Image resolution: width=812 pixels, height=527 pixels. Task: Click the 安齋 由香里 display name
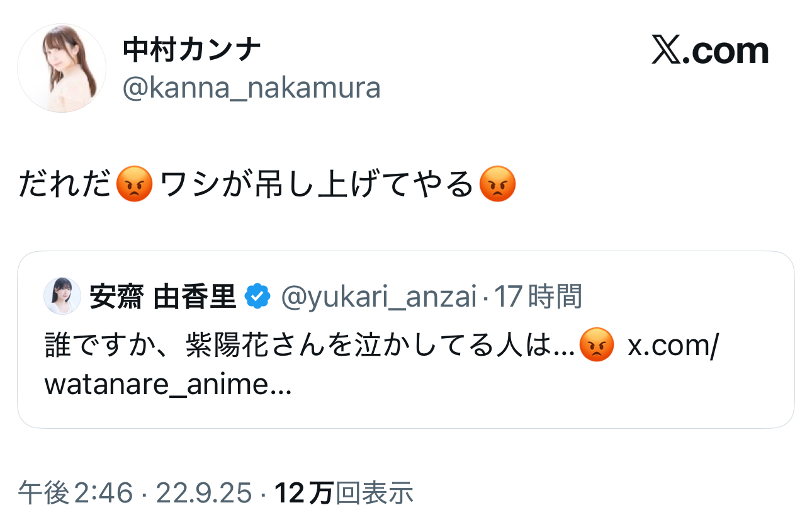[x=162, y=296]
